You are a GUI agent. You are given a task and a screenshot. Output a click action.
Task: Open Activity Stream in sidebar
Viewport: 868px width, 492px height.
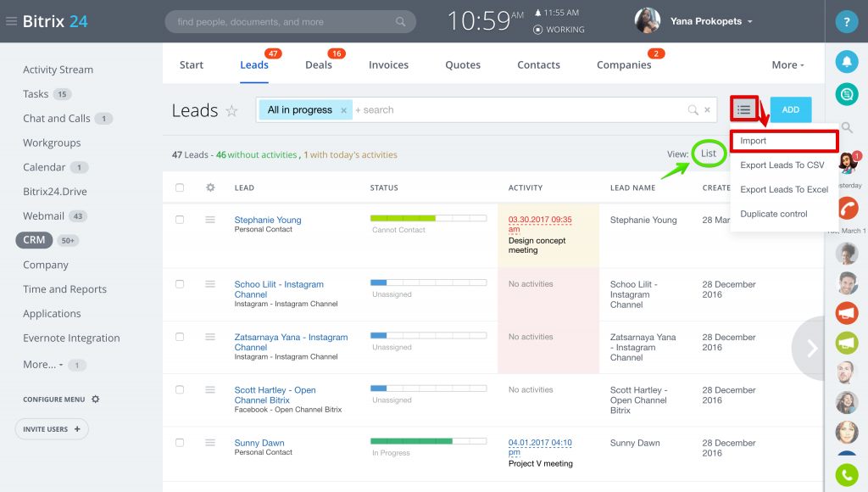[x=58, y=70]
